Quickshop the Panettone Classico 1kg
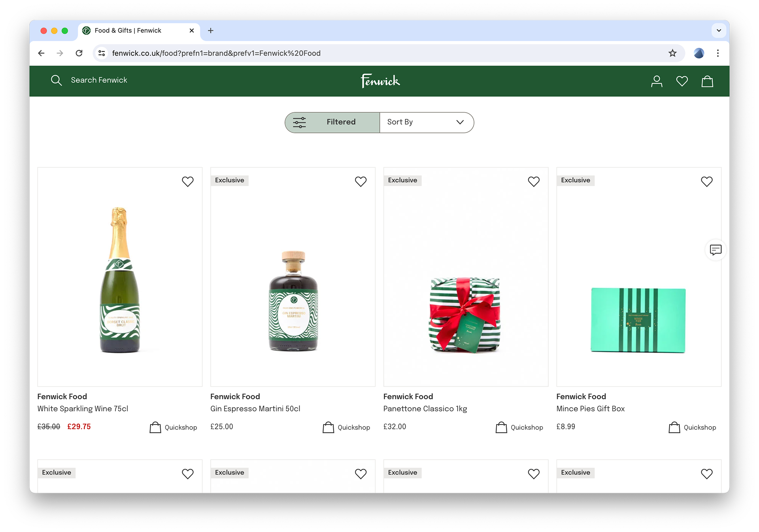Screen dimensions: 759x532 (519, 427)
